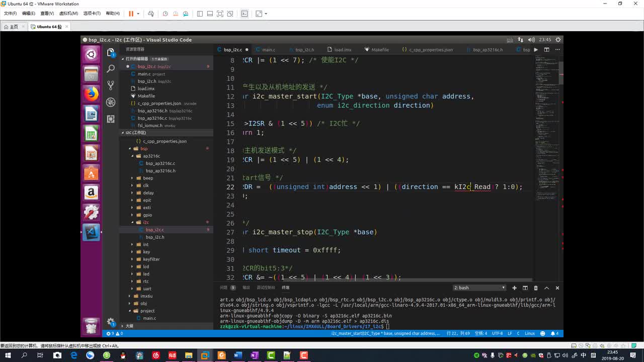Launch Firefox from the Ubuntu dock
Image resolution: width=644 pixels, height=362 pixels.
tap(91, 94)
